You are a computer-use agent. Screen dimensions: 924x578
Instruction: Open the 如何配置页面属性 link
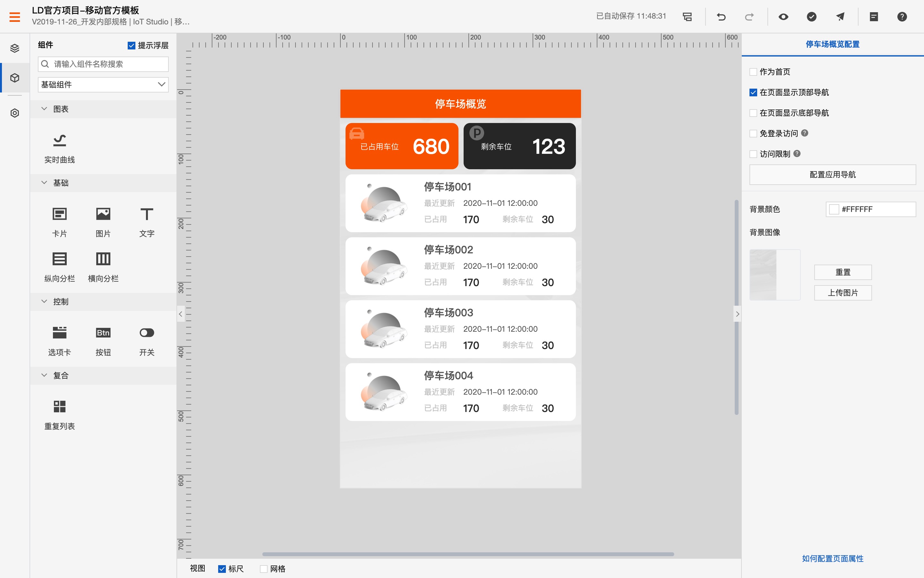(x=832, y=558)
